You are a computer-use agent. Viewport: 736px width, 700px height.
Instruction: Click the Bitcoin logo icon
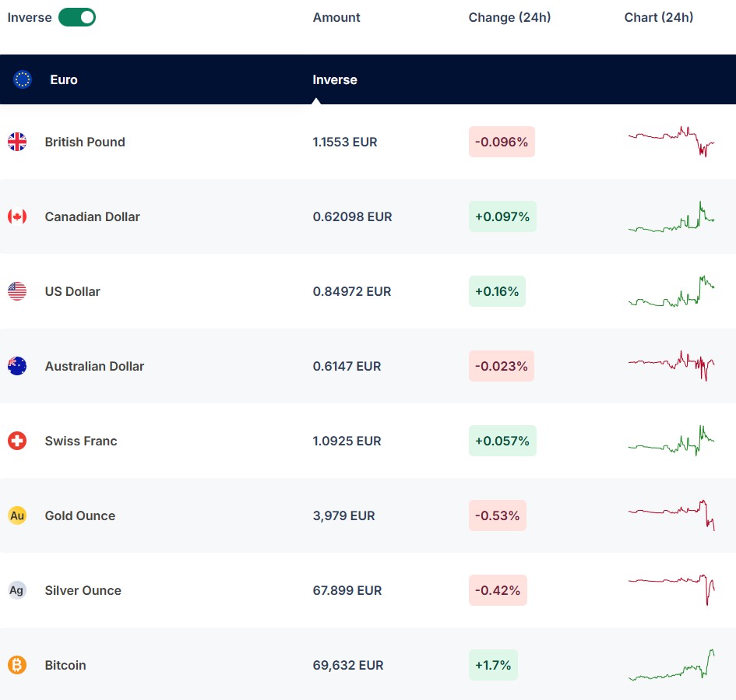click(x=17, y=665)
